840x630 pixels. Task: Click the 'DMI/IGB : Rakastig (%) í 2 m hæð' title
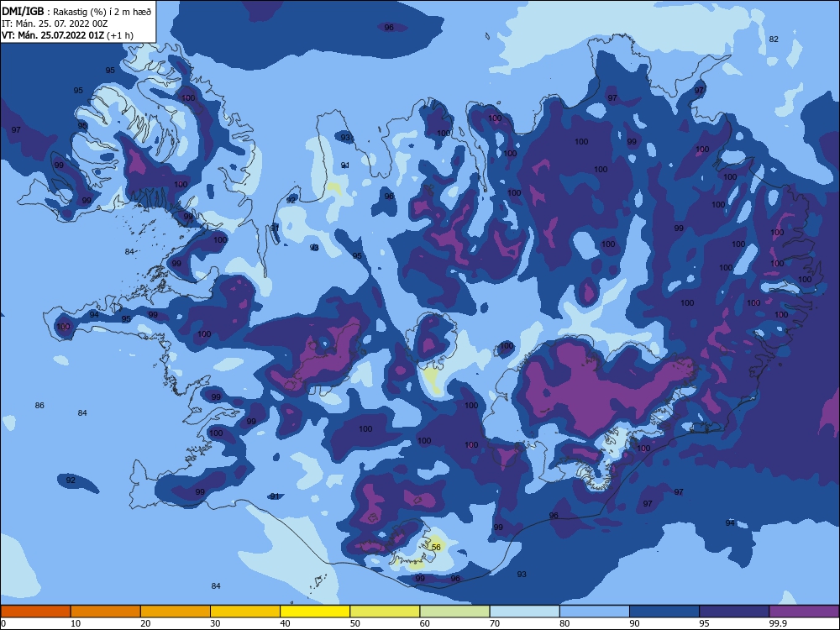click(x=76, y=11)
